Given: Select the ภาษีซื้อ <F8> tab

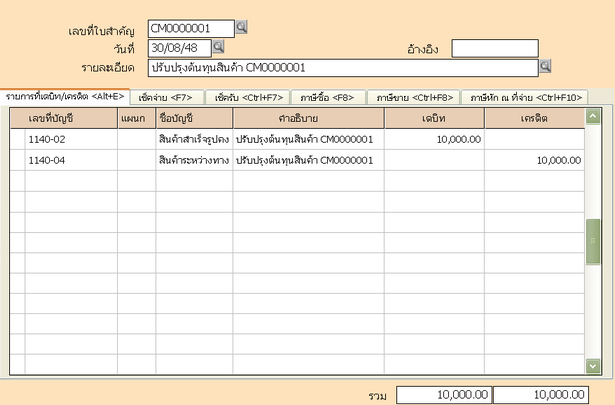Looking at the screenshot, I should click(327, 97).
